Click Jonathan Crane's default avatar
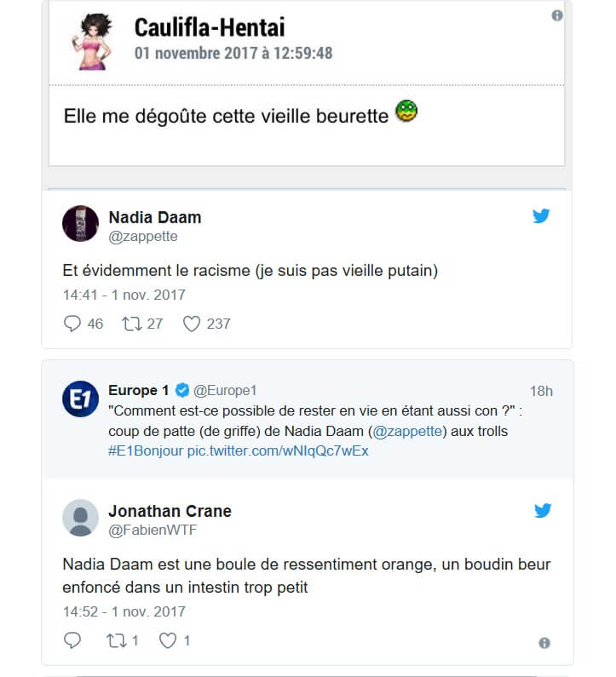This screenshot has width=616, height=677. pyautogui.click(x=81, y=519)
